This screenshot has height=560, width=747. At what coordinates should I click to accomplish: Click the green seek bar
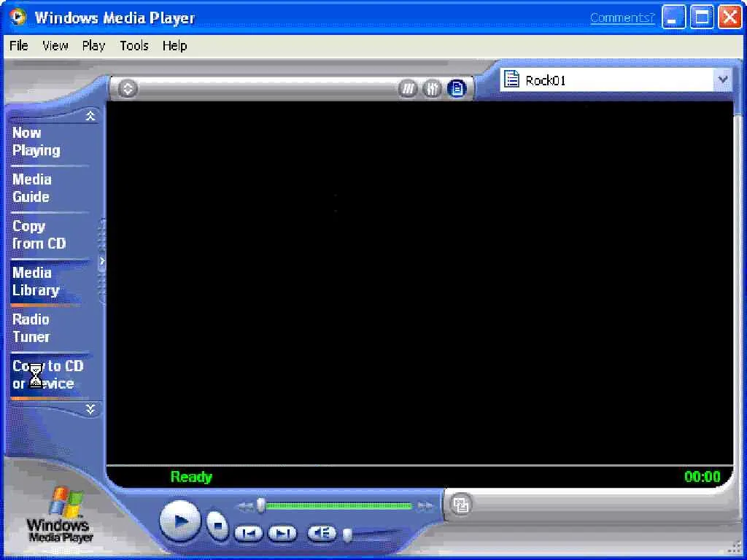(x=338, y=506)
